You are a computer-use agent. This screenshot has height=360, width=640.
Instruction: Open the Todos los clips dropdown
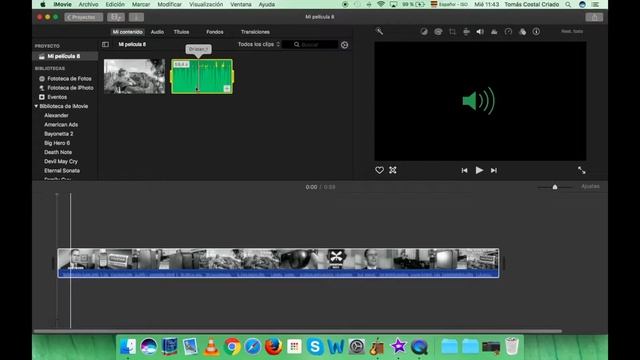[x=259, y=44]
